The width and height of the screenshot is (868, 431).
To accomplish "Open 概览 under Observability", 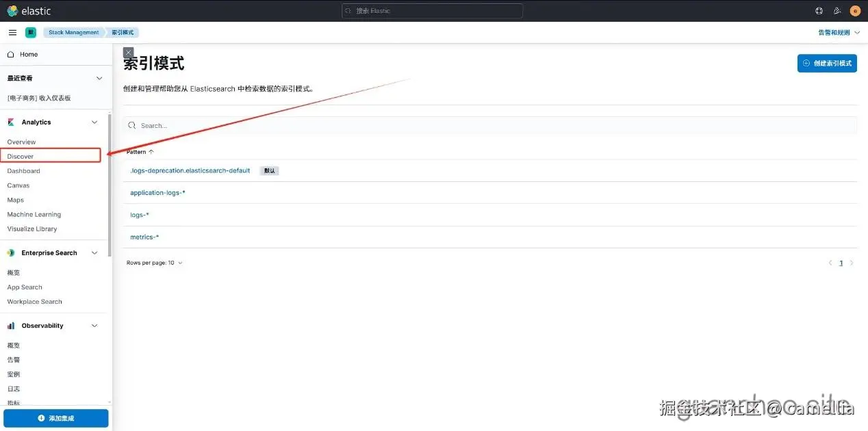I will (x=14, y=345).
